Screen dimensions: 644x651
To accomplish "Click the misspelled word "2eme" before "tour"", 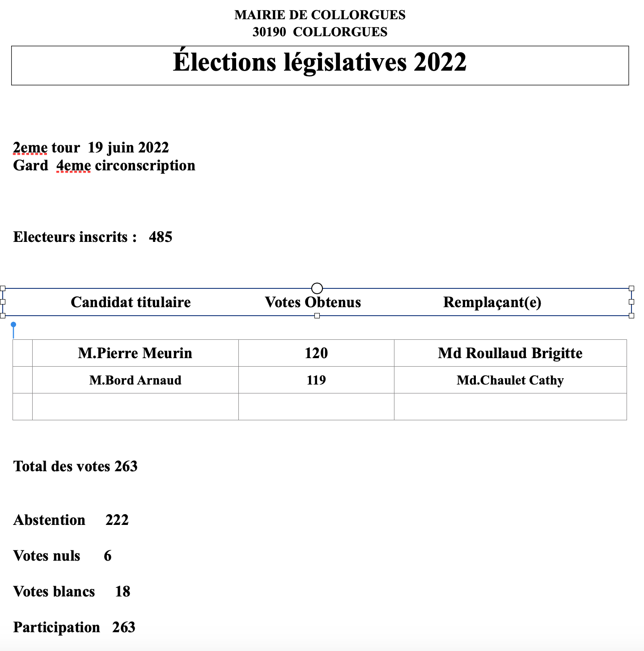I will 30,148.
